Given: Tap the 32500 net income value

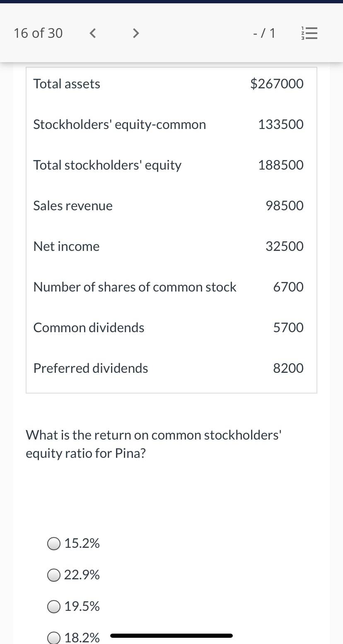Looking at the screenshot, I should [285, 246].
